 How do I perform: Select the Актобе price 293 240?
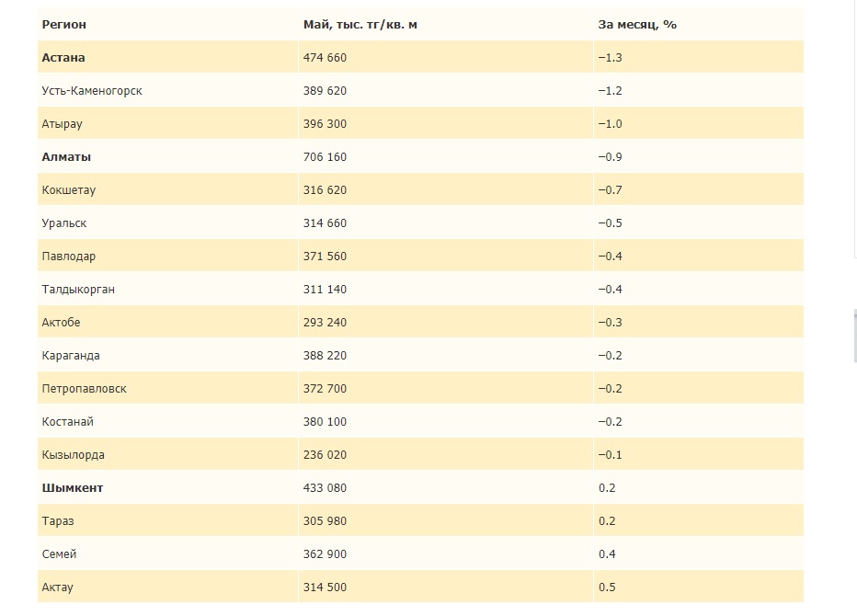click(325, 322)
